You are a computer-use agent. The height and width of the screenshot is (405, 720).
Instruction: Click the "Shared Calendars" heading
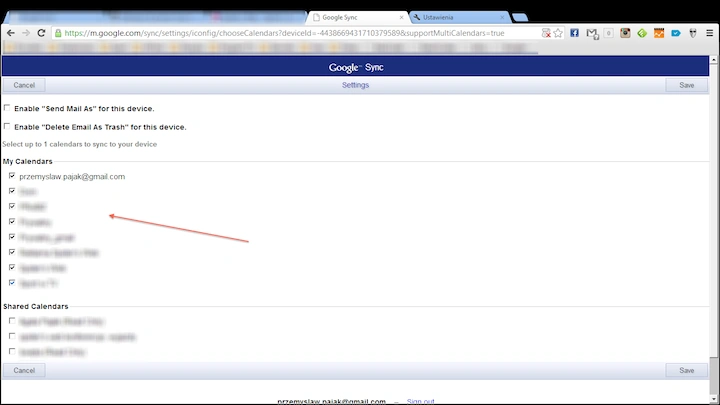pyautogui.click(x=36, y=306)
